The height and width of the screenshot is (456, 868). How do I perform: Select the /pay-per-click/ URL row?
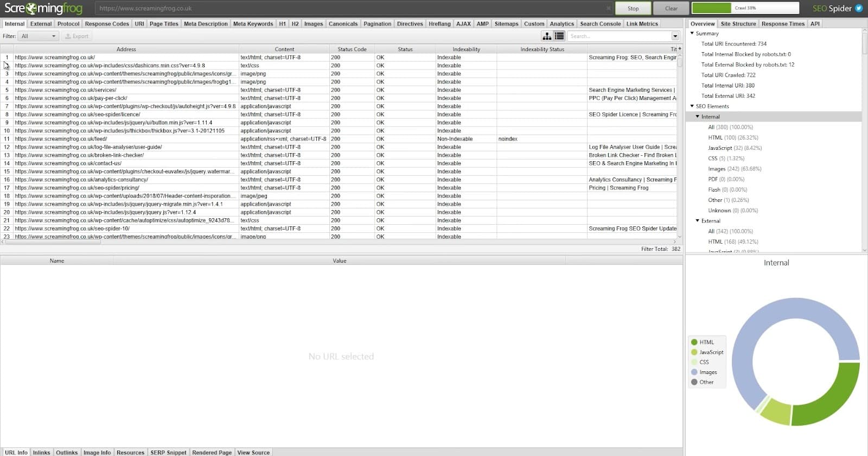(339, 98)
